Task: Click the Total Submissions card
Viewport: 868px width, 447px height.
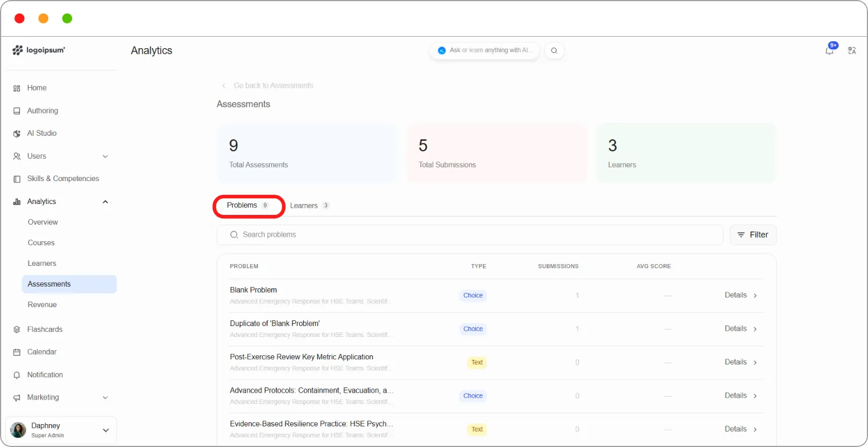Action: [497, 153]
